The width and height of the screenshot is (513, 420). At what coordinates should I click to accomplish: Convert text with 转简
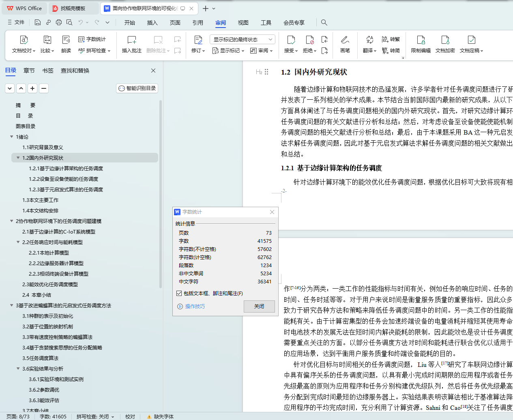coord(391,51)
